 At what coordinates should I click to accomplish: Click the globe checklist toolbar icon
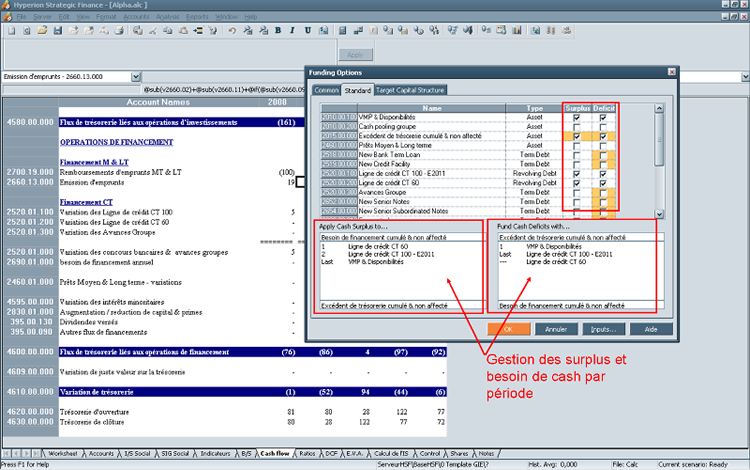click(x=453, y=31)
